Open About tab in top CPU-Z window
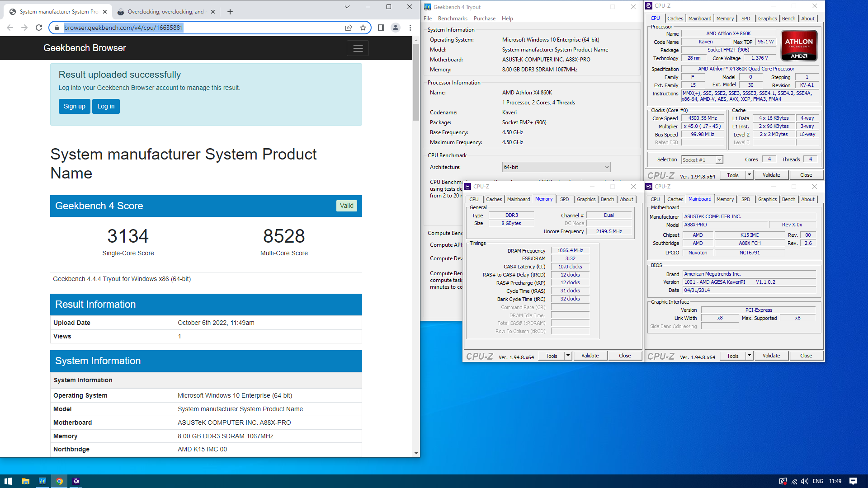The height and width of the screenshot is (488, 868). [x=808, y=19]
